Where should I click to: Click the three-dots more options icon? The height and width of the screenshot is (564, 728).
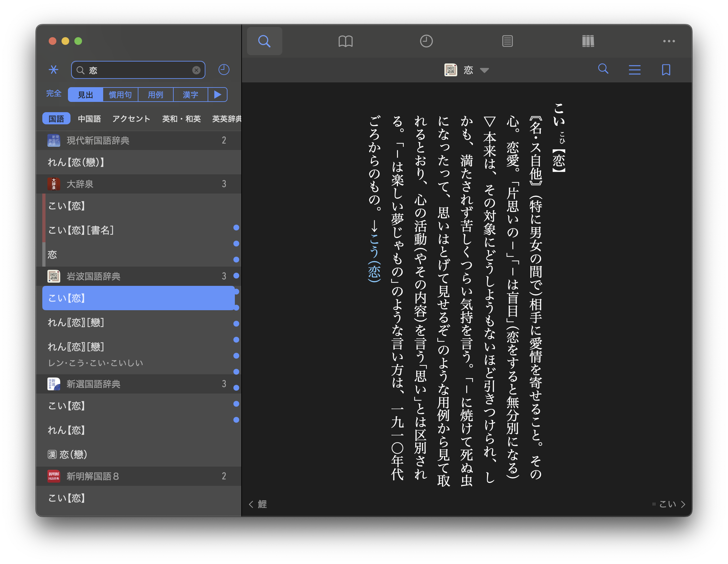tap(669, 41)
